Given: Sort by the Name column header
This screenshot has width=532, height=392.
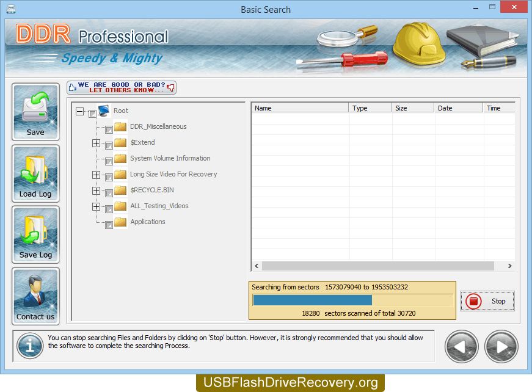Looking at the screenshot, I should pos(300,108).
